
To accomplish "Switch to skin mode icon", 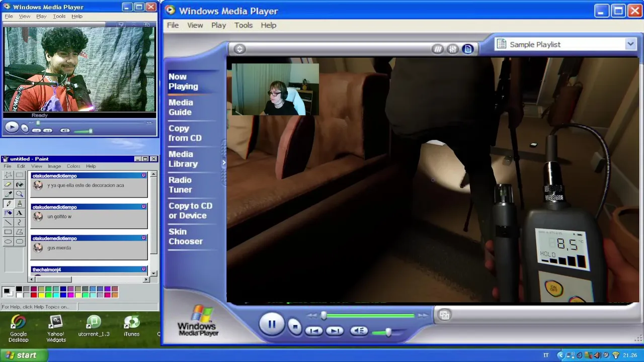I will pyautogui.click(x=444, y=315).
